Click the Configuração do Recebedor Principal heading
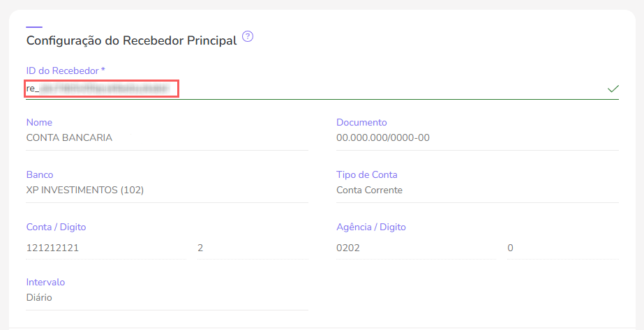 pos(131,40)
